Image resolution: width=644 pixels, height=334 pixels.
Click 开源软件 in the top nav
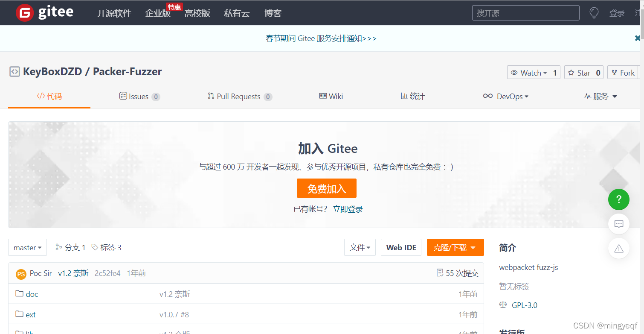(x=114, y=13)
